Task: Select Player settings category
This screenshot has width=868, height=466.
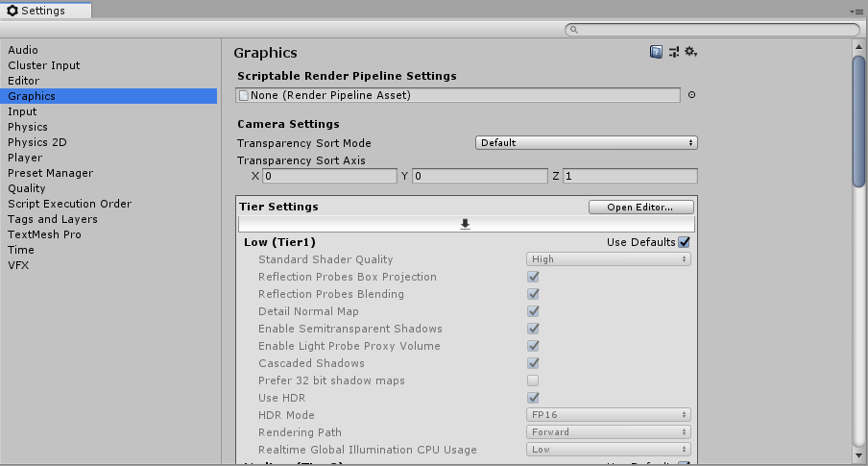Action: 108,158
